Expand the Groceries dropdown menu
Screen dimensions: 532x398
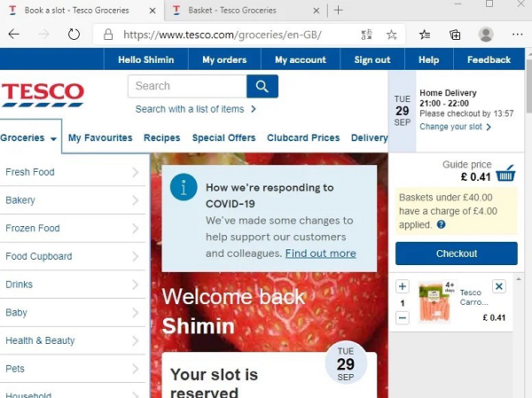29,137
